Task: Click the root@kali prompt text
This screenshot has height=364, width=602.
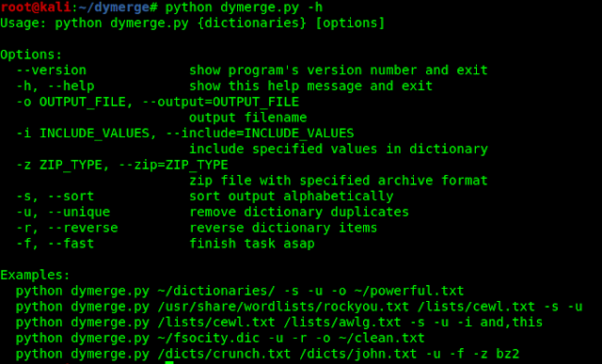Action: click(36, 8)
